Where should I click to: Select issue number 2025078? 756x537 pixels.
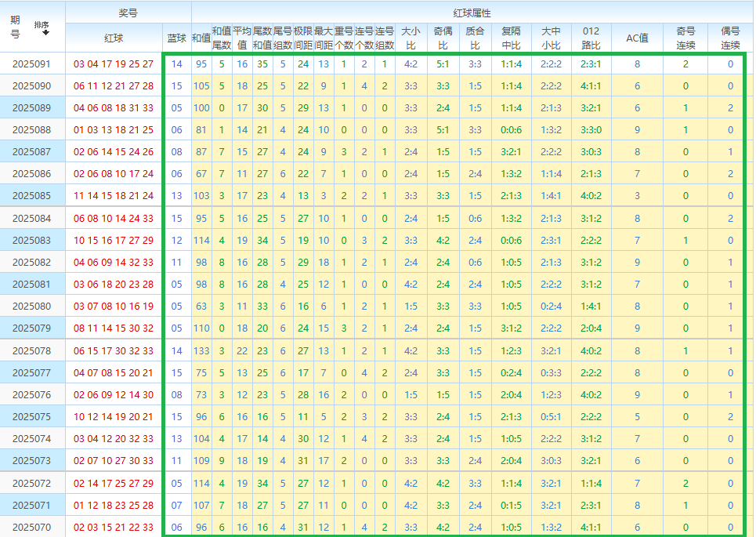[31, 350]
